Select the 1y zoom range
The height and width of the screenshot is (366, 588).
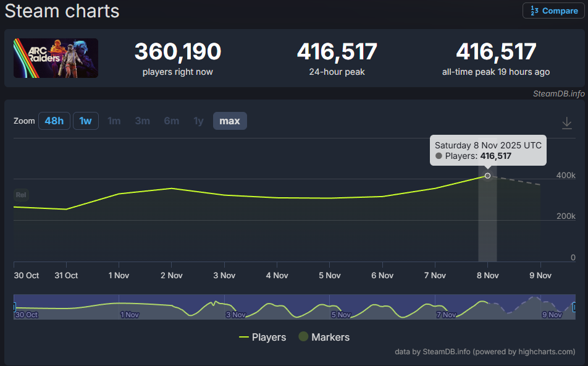(x=198, y=121)
